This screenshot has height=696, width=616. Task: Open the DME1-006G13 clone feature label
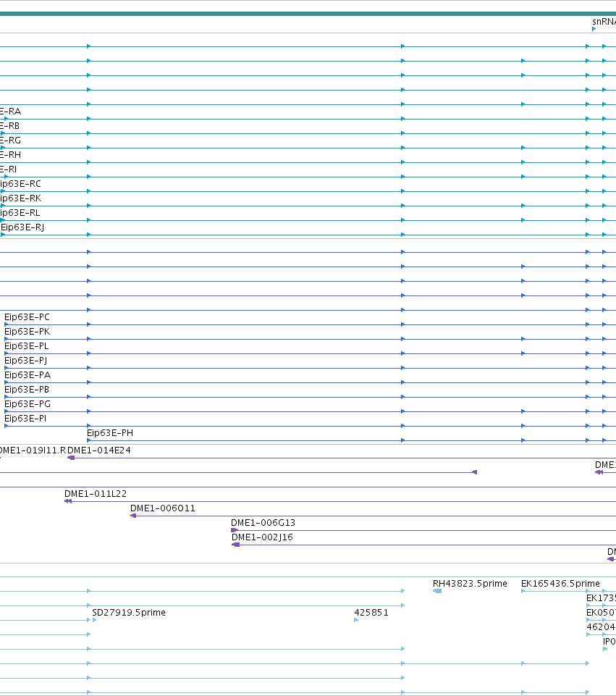point(263,522)
